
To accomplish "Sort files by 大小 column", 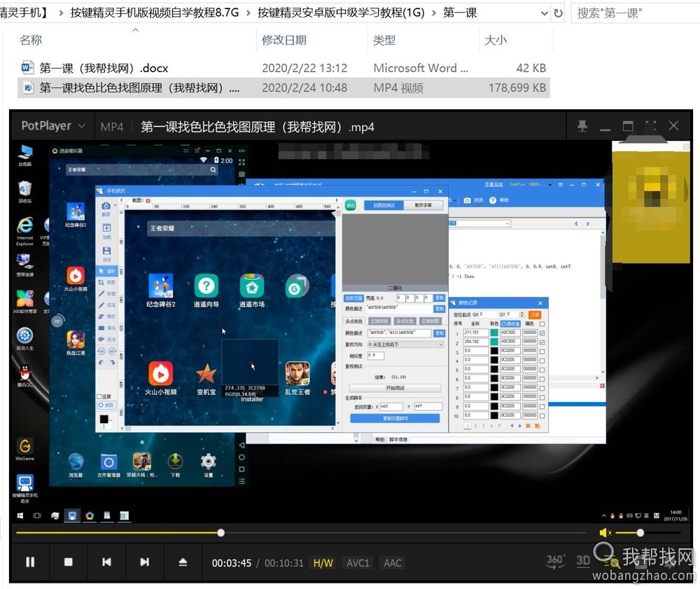I will click(x=496, y=40).
